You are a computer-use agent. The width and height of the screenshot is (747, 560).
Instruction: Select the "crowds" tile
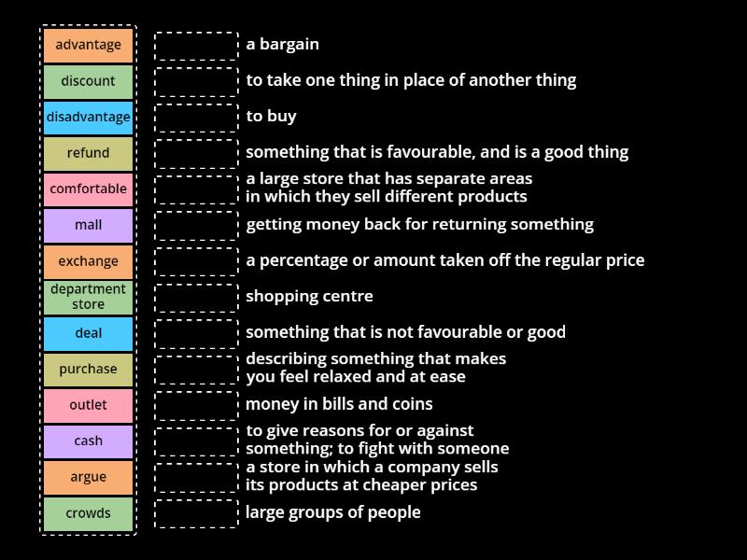[x=88, y=512]
